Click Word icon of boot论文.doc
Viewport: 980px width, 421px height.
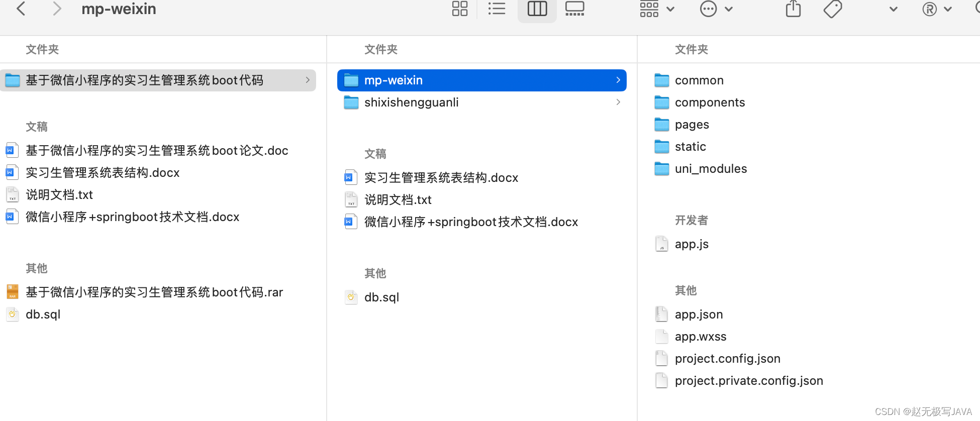pos(12,151)
